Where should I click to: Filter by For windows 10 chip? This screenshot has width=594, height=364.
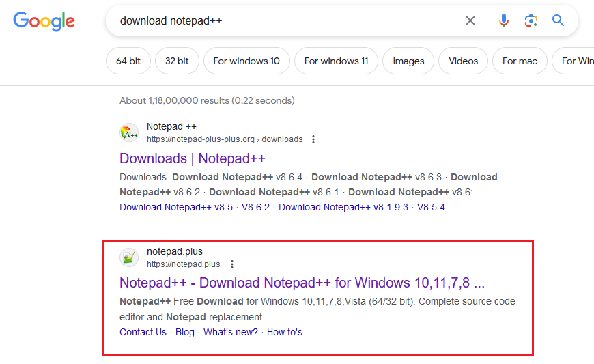[246, 61]
